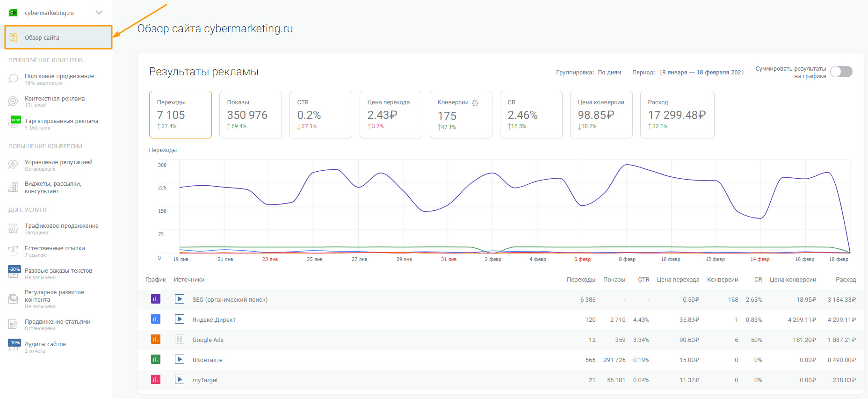Screen dimensions: 868x399
Task: Click the 6 февр chart axis date
Action: tap(582, 259)
